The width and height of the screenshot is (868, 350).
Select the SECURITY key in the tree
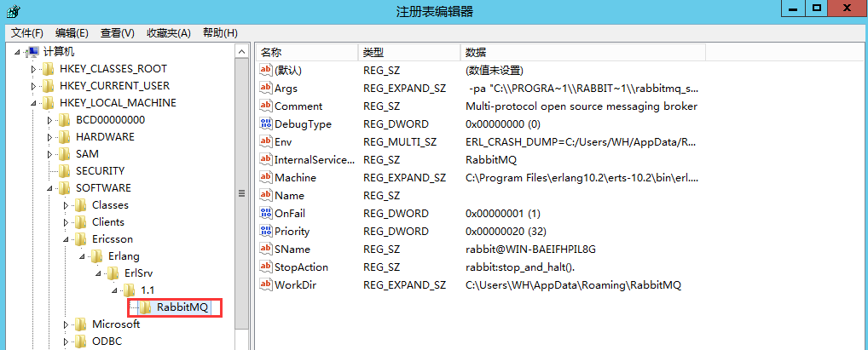pos(99,171)
